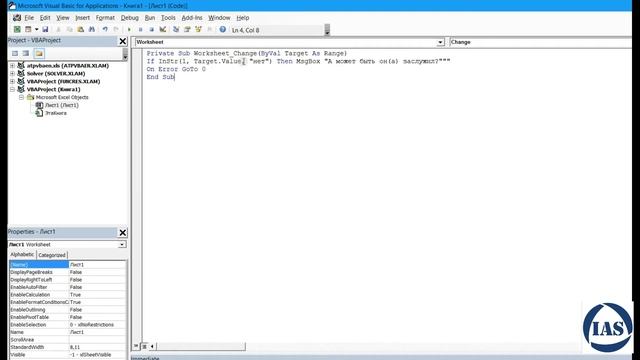Select the Microsoft Excel Objects folder label

[62, 97]
